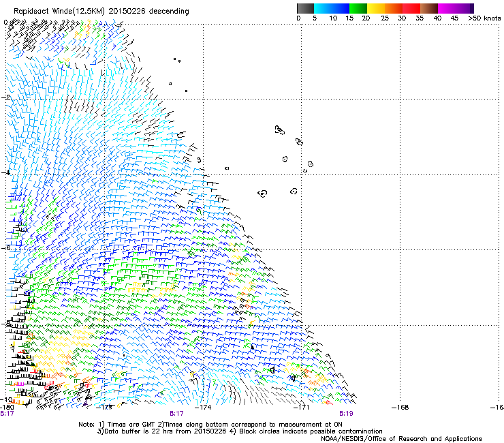Click the red 30-35 knots color band
Viewport: 504px width, 443px height.
[x=411, y=8]
